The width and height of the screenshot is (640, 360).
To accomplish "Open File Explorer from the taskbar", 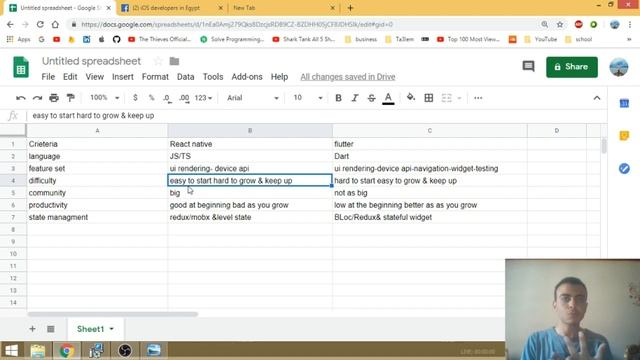I will click(x=38, y=351).
